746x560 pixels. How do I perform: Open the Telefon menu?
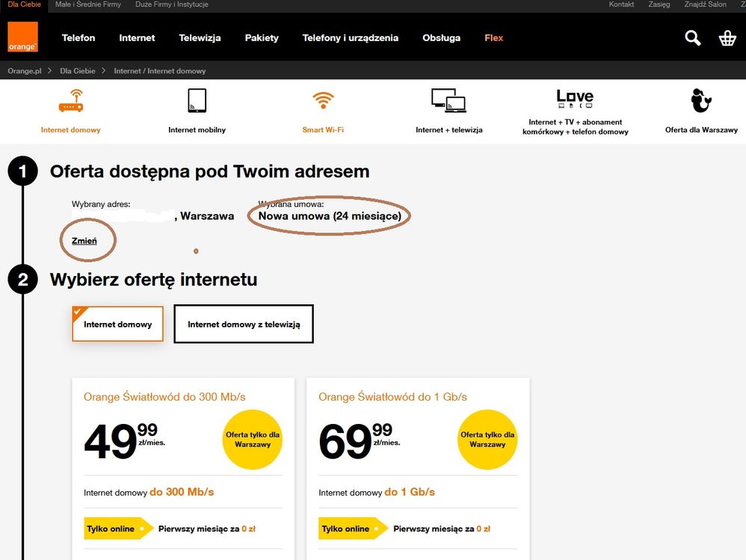[78, 38]
